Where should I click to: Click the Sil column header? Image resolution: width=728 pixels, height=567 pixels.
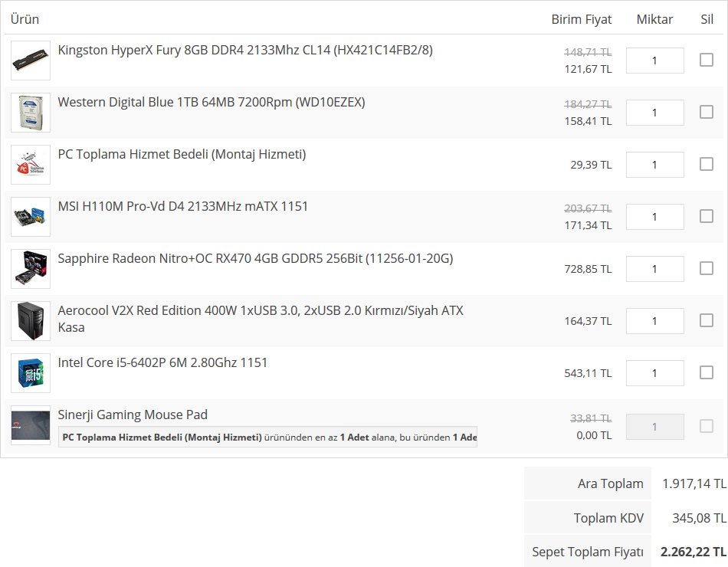[707, 19]
